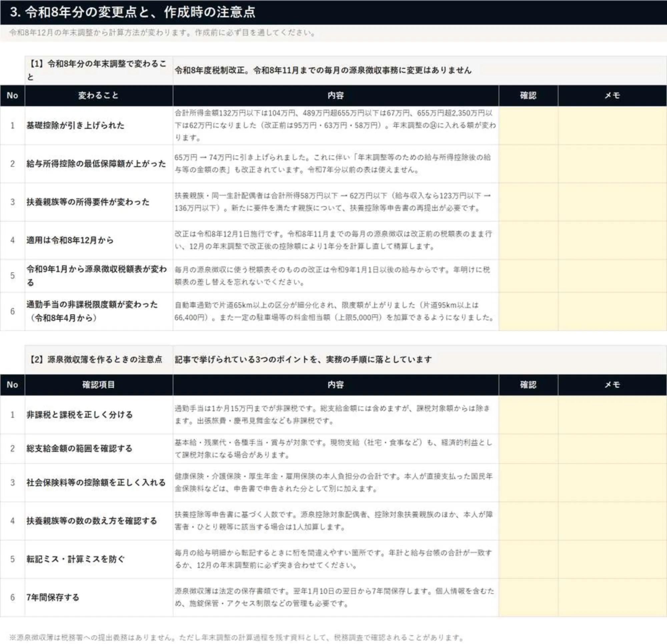Viewport: 667px width, 644px height.
Task: Click the description starting '源泉徴収簿は法定の保存書類'
Action: click(x=336, y=597)
